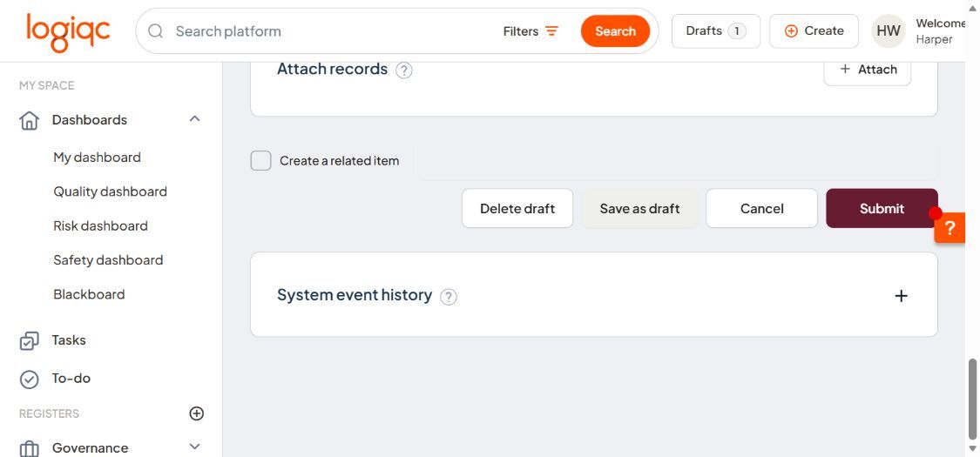
Task: Click the search magnifier icon
Action: [x=156, y=31]
